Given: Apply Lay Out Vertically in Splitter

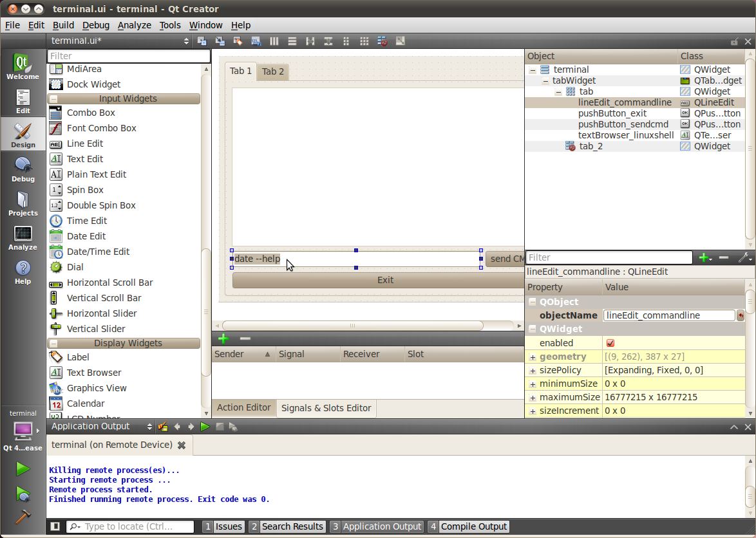Looking at the screenshot, I should [x=328, y=41].
